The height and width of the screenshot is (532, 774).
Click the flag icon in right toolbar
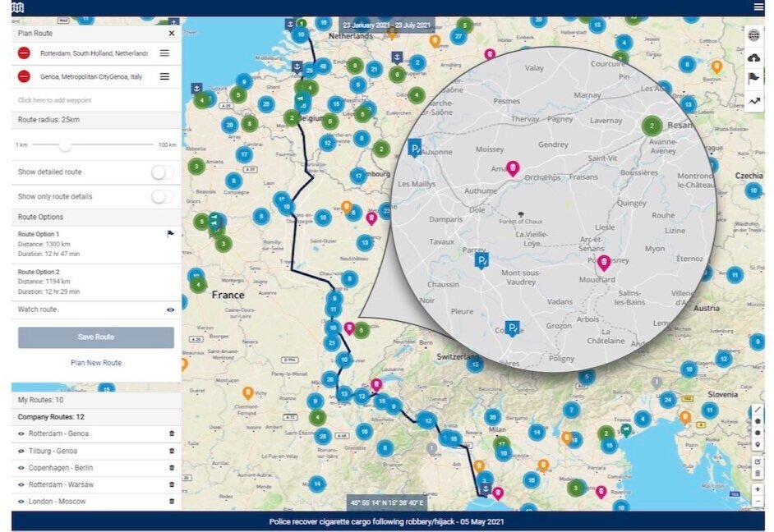pyautogui.click(x=755, y=79)
